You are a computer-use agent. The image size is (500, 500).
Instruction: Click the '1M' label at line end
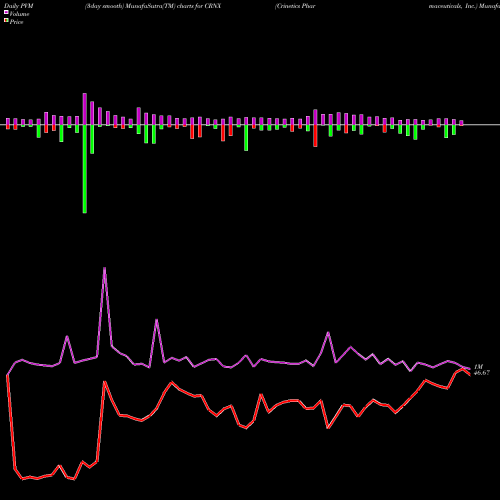coord(478,367)
